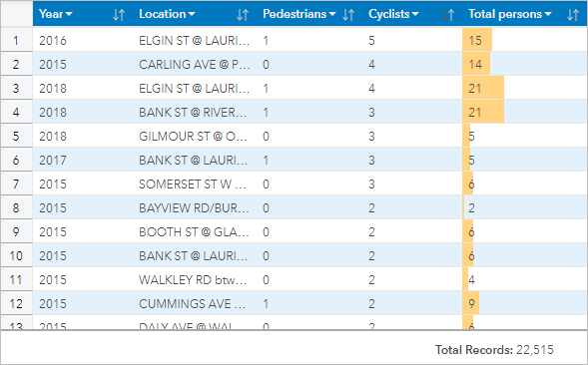Select row number 10 header

tap(16, 255)
